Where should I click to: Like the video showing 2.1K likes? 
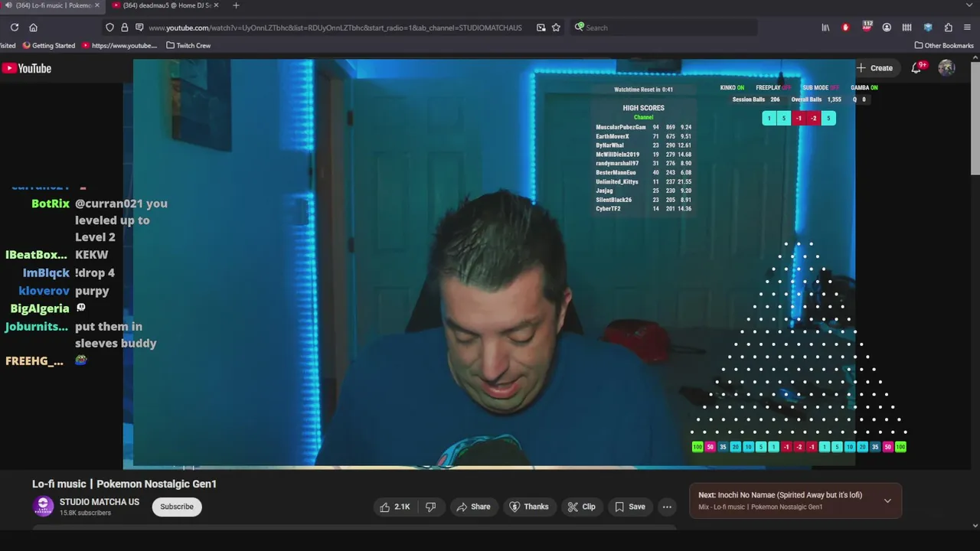point(395,507)
